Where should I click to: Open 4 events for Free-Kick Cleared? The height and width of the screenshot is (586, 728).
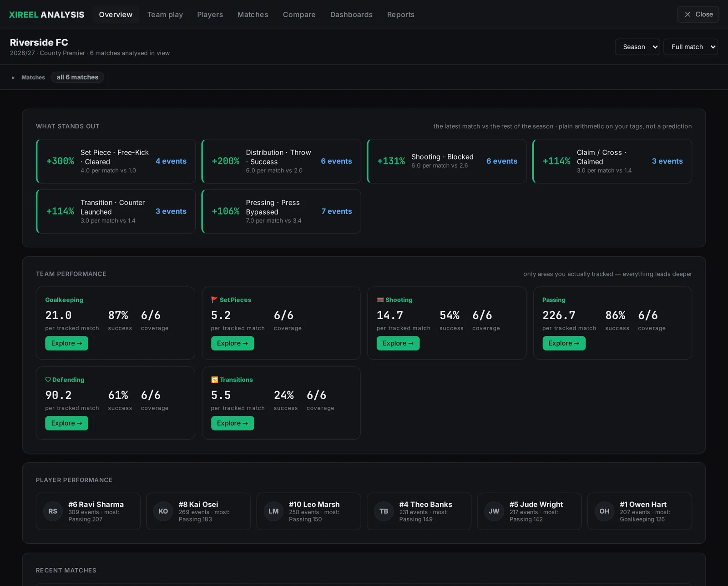(171, 161)
